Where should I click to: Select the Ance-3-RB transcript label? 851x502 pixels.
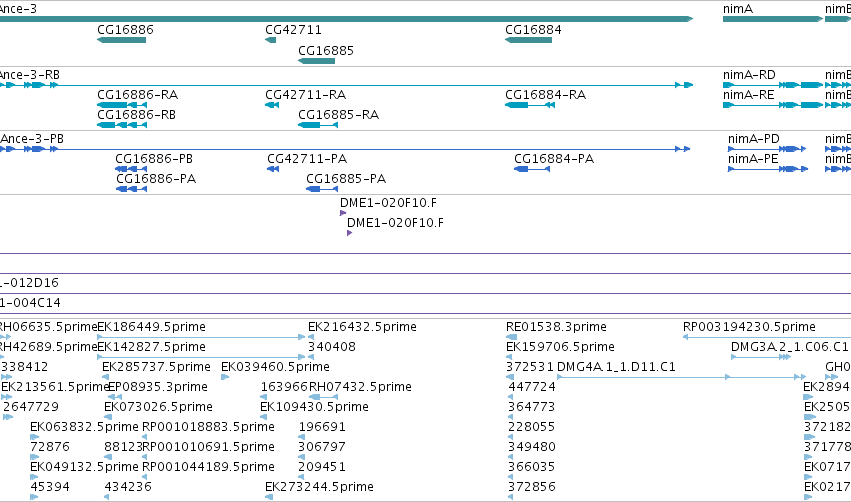(x=30, y=75)
